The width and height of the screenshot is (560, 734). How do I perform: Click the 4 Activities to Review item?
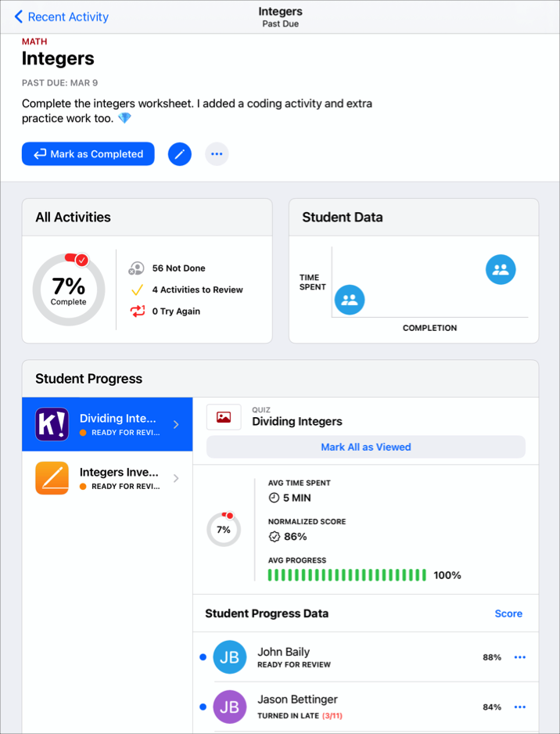click(197, 290)
